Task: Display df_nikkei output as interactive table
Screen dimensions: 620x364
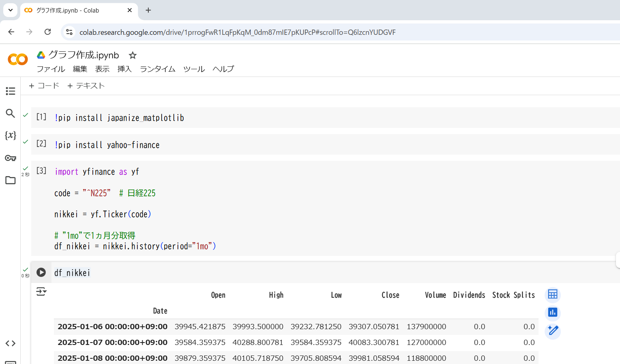Action: point(552,294)
